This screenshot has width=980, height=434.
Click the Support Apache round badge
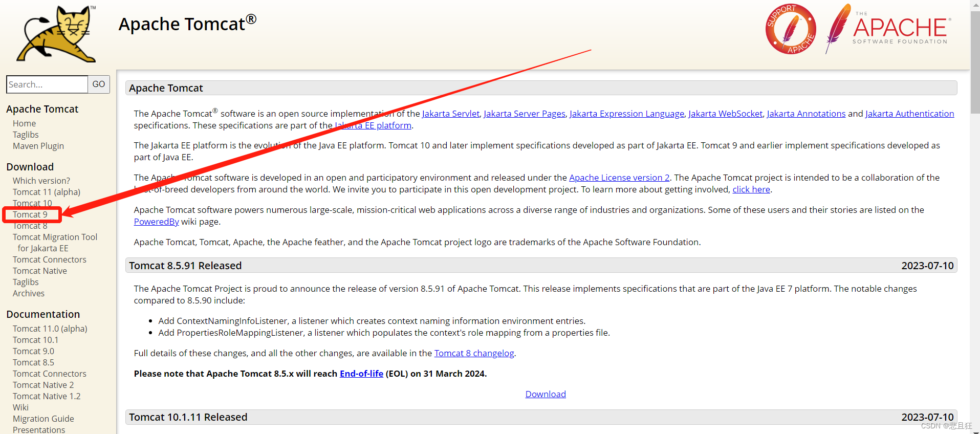click(791, 29)
